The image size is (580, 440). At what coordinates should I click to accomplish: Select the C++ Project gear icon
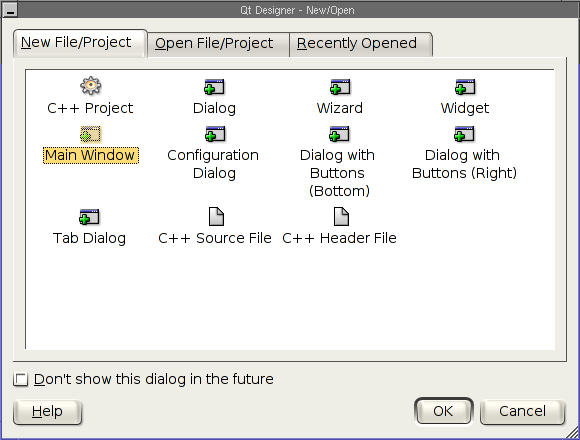91,86
